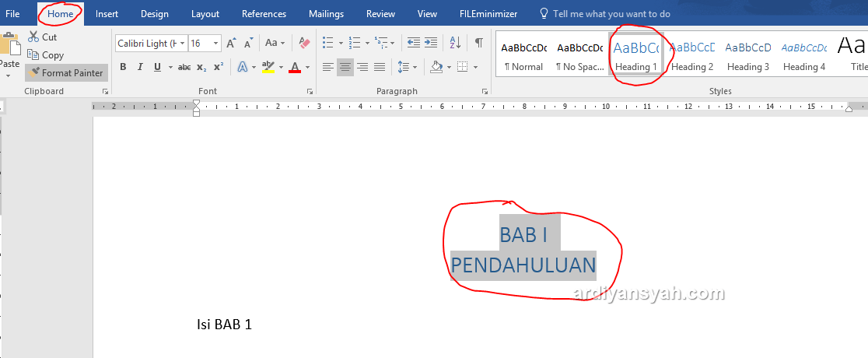The width and height of the screenshot is (868, 358).
Task: Click the Grow Font icon
Action: click(231, 44)
